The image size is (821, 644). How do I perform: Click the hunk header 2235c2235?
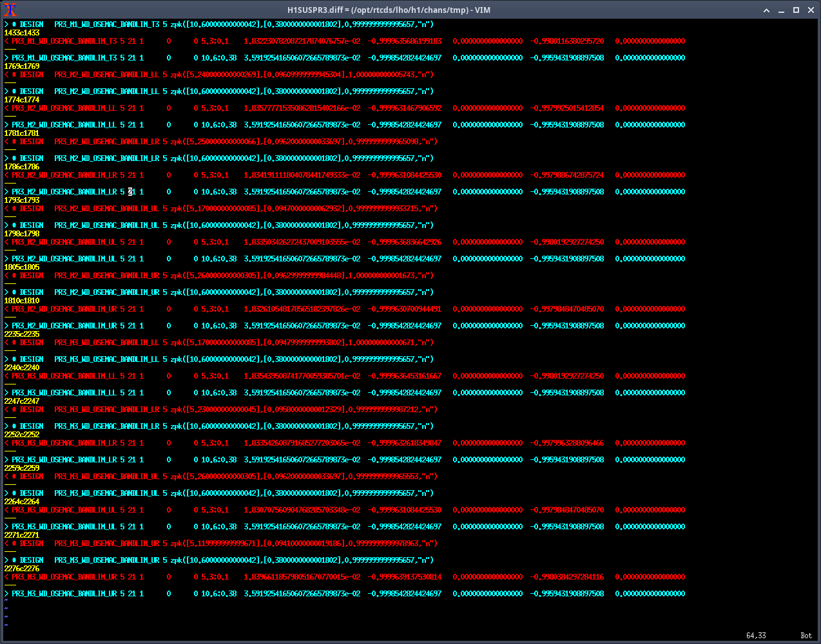(21, 334)
